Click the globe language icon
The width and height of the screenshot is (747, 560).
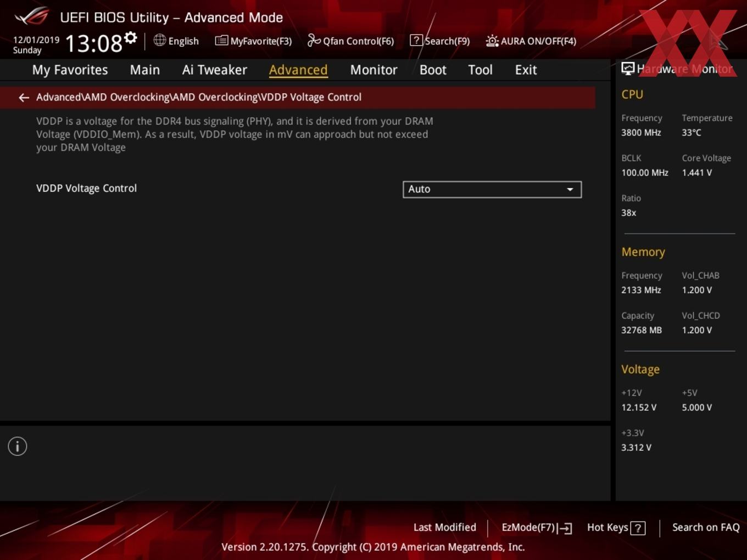click(x=159, y=40)
